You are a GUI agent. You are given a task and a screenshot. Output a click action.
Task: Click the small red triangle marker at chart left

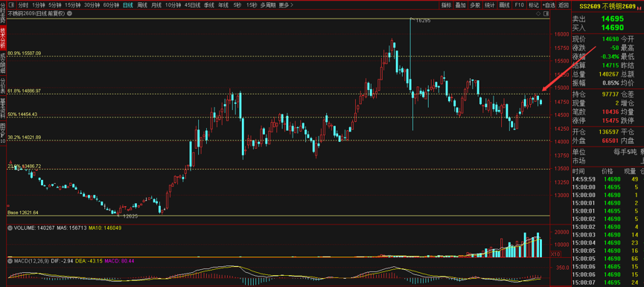10,163
